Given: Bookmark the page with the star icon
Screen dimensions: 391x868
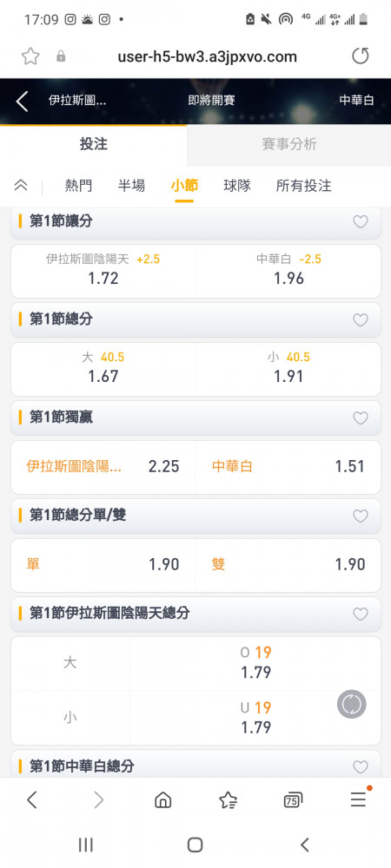Looking at the screenshot, I should click(x=30, y=56).
